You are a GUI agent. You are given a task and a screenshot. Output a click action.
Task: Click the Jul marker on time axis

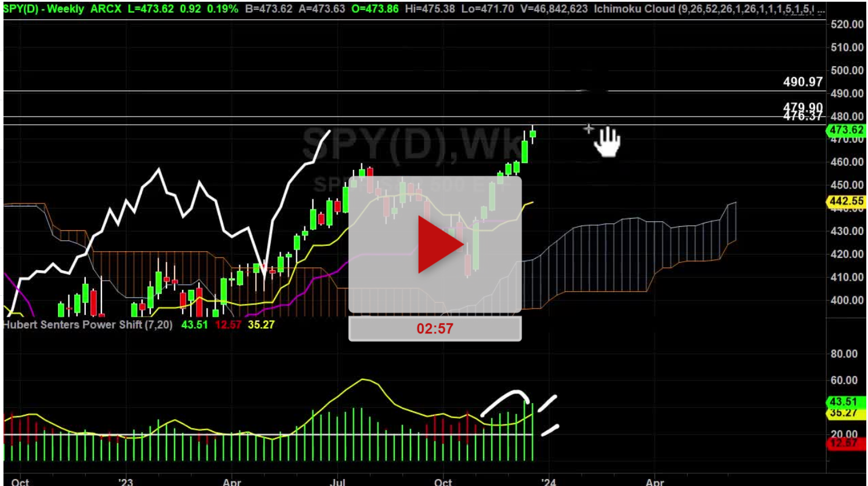[337, 482]
